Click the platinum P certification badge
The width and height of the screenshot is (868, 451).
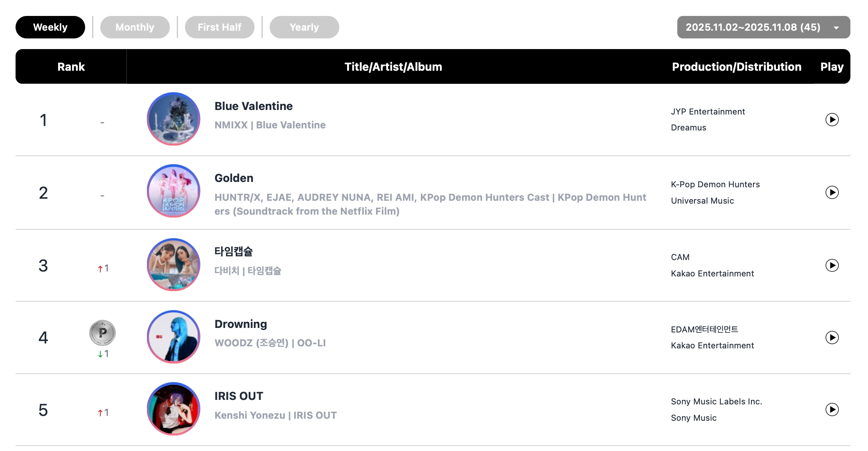pyautogui.click(x=102, y=333)
